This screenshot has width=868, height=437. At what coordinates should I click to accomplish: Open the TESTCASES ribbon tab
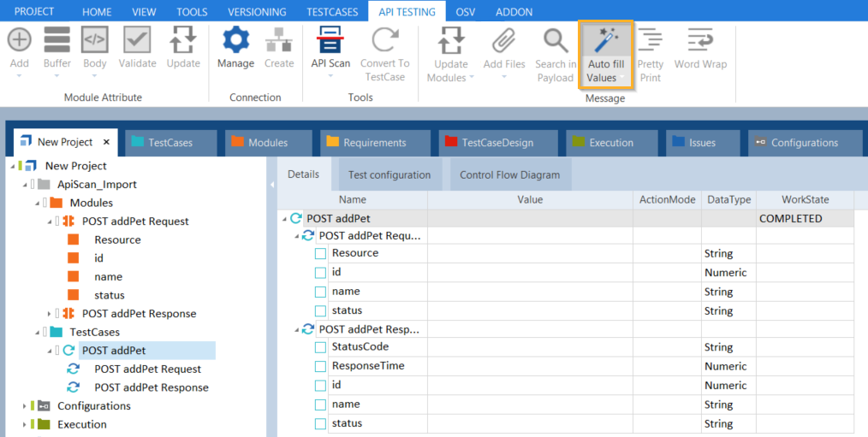(x=330, y=12)
